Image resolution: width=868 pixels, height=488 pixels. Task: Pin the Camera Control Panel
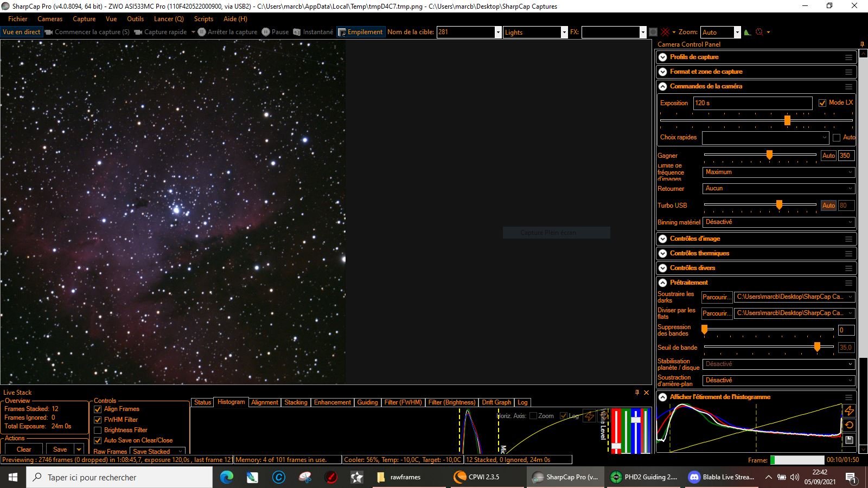[862, 44]
